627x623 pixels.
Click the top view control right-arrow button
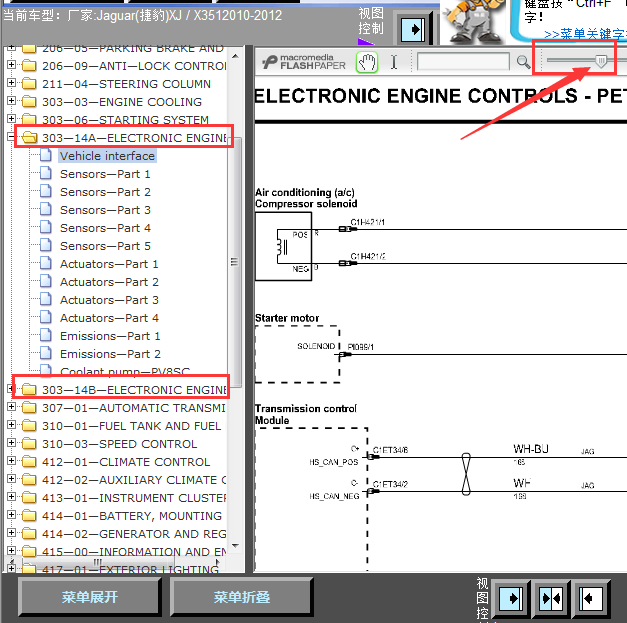(413, 29)
